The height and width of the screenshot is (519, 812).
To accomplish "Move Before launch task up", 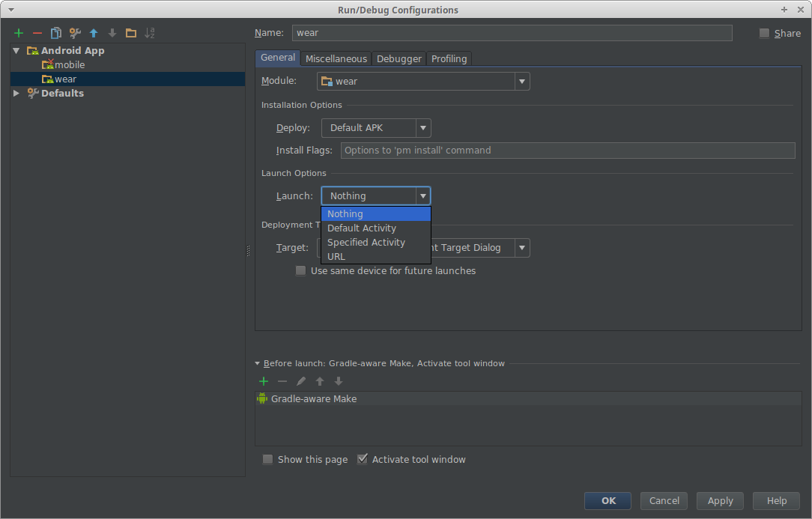I will [320, 381].
